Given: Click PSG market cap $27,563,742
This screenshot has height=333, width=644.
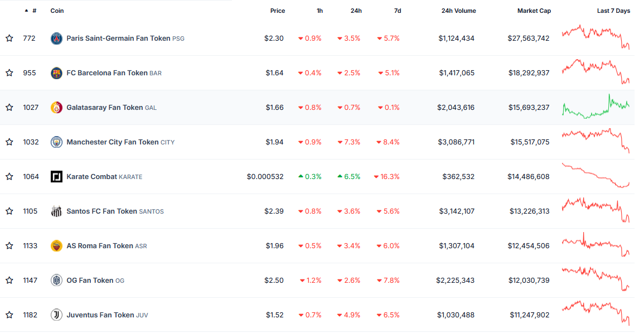Looking at the screenshot, I should pyautogui.click(x=529, y=38).
